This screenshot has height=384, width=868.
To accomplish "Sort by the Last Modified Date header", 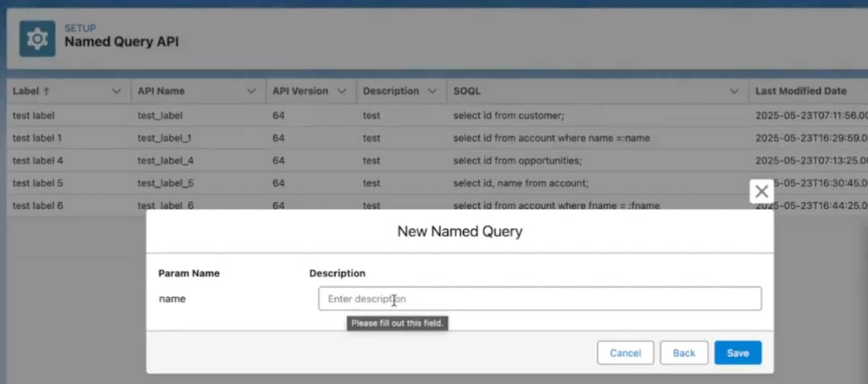I will tap(800, 91).
